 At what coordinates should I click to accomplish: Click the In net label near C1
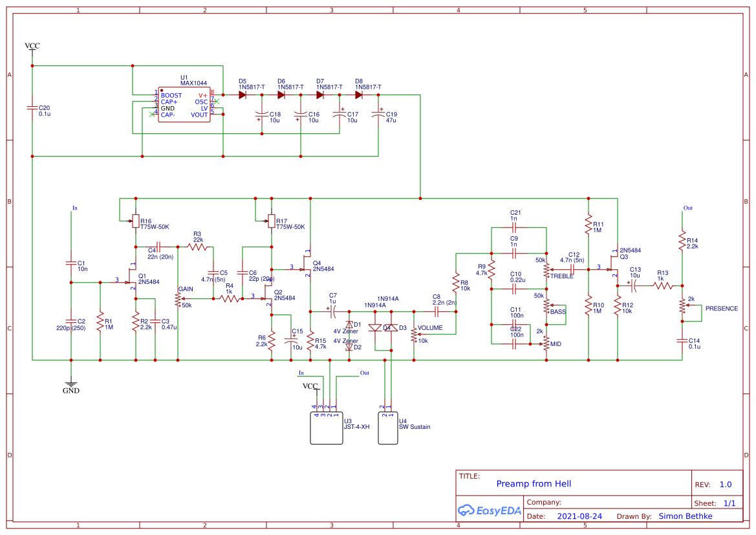point(75,208)
